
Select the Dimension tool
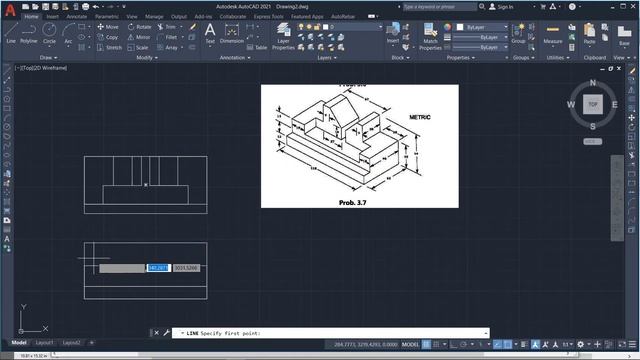coord(231,33)
